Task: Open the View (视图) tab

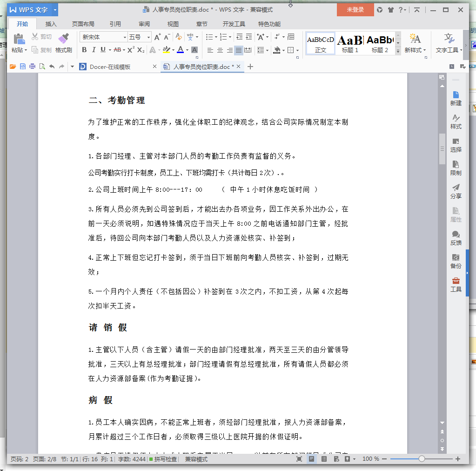Action: click(x=173, y=24)
